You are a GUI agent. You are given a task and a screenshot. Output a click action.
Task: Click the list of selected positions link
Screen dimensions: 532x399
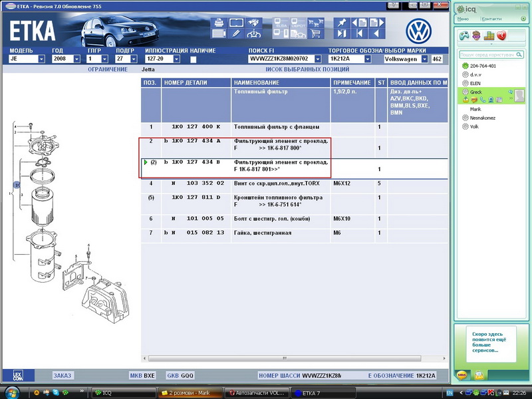[307, 69]
